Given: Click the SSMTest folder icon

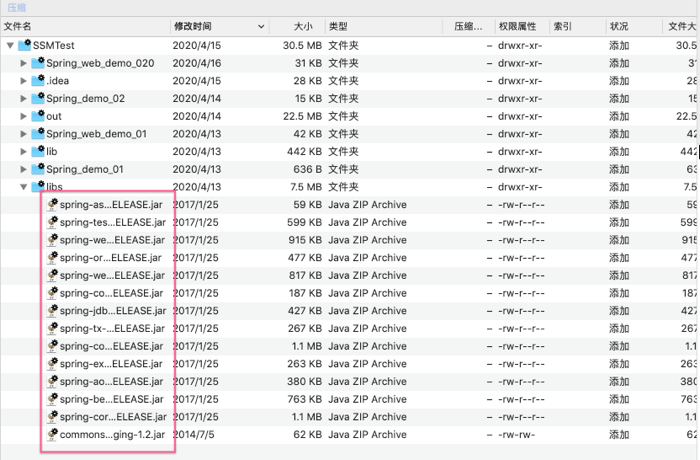Looking at the screenshot, I should click(x=24, y=44).
